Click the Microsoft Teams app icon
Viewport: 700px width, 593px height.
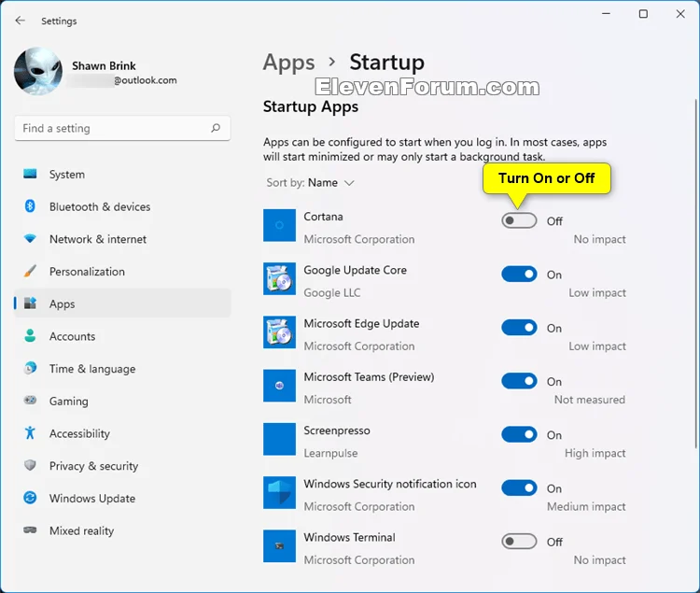tap(279, 386)
